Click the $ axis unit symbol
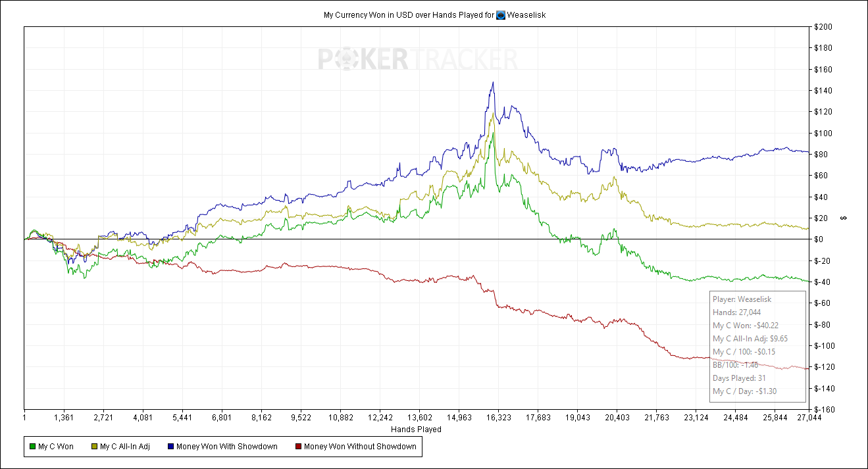Image resolution: width=868 pixels, height=469 pixels. tap(844, 218)
